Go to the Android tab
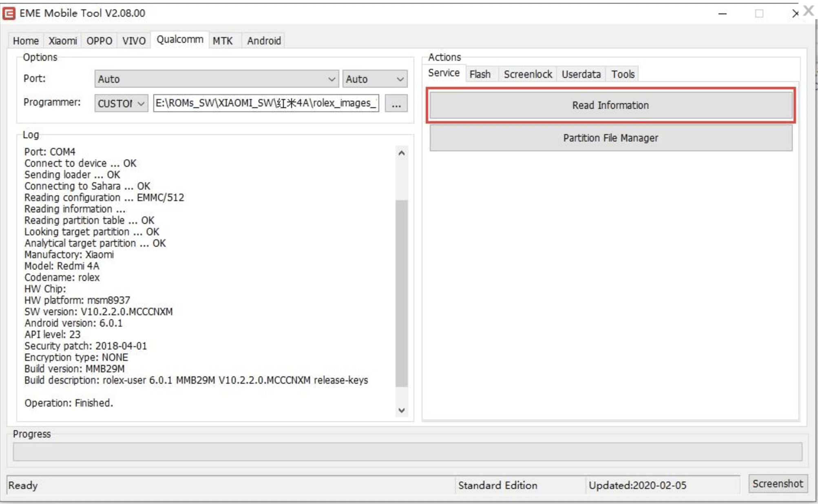Viewport: 818px width, 504px height. 264,41
